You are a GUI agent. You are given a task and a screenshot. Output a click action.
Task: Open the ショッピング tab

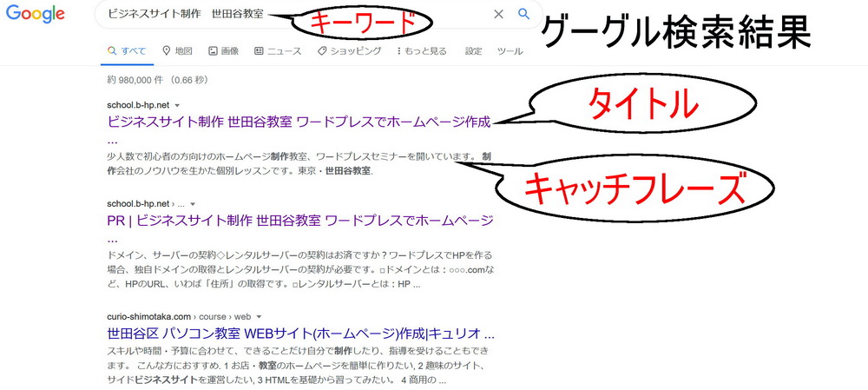pyautogui.click(x=349, y=51)
